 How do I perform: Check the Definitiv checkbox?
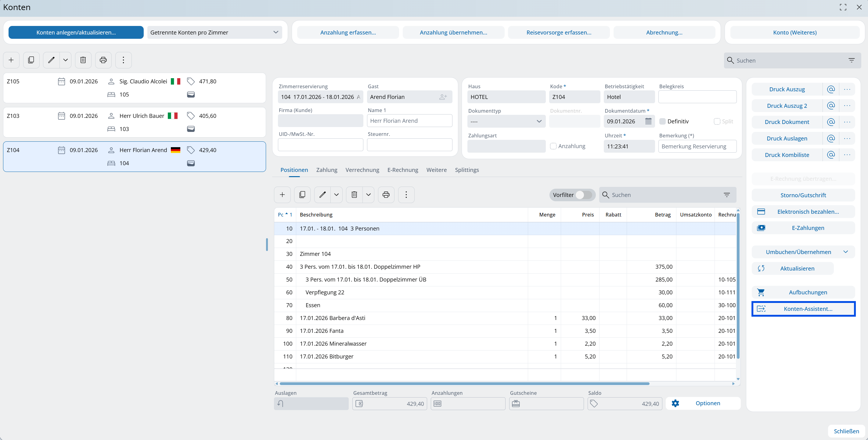coord(662,122)
